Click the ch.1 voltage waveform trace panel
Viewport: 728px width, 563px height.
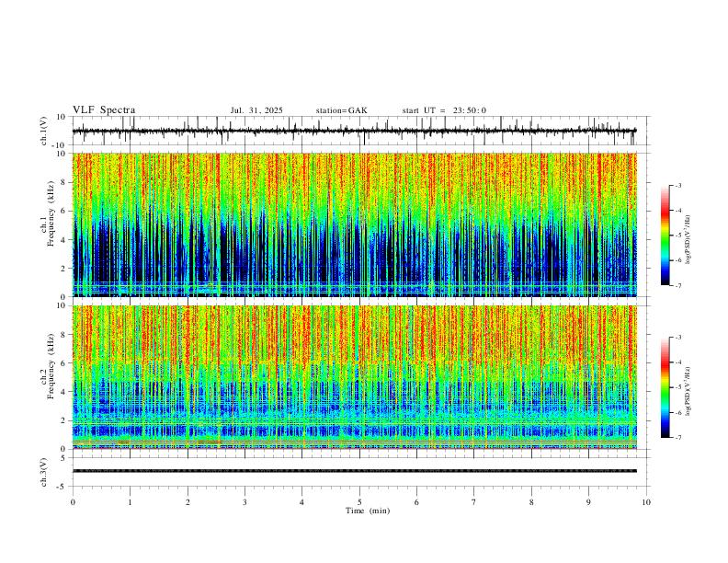pos(361,131)
